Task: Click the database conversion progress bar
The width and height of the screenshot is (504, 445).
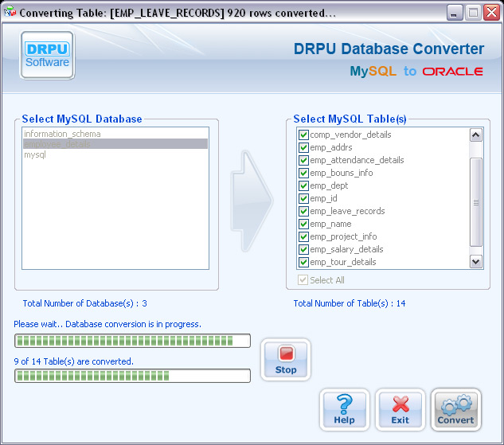Action: (132, 341)
